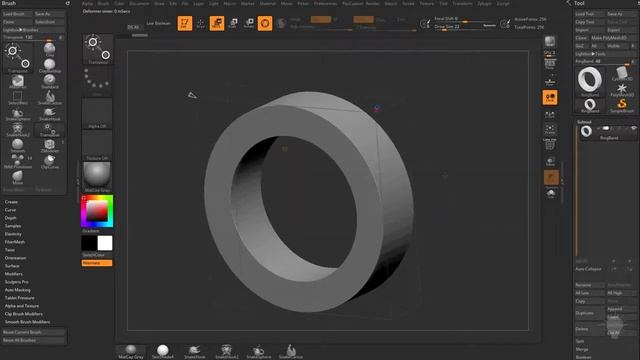Viewport: 640px width, 360px height.
Task: Select the ClayBuildup brush
Action: pos(50,66)
